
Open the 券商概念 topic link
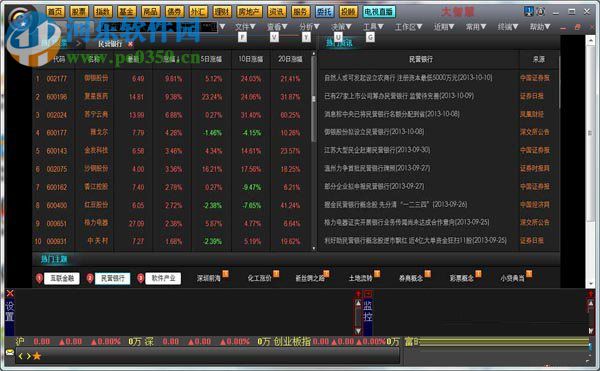(411, 278)
